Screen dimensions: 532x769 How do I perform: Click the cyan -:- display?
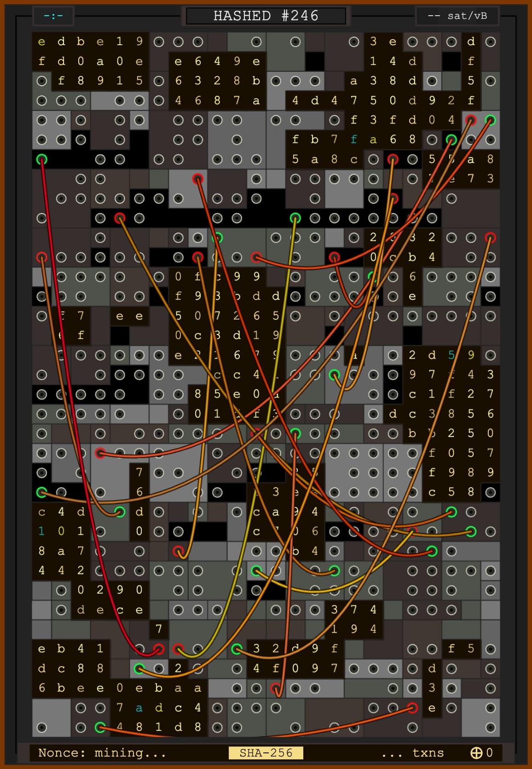(53, 16)
